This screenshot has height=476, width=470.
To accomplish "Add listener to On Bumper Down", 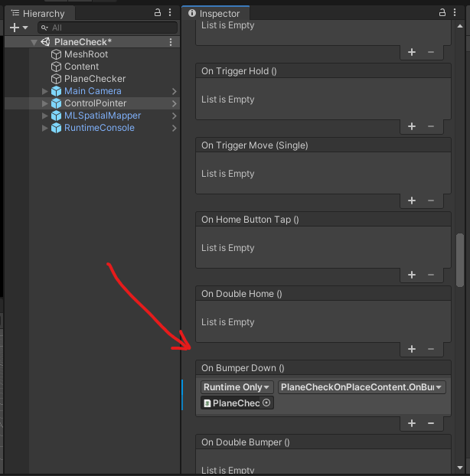I will pyautogui.click(x=412, y=423).
